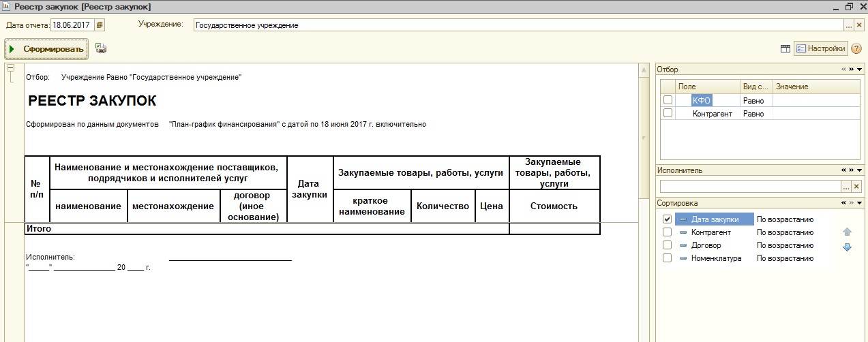Click the Исполнитель input field
This screenshot has width=868, height=342.
click(x=750, y=186)
